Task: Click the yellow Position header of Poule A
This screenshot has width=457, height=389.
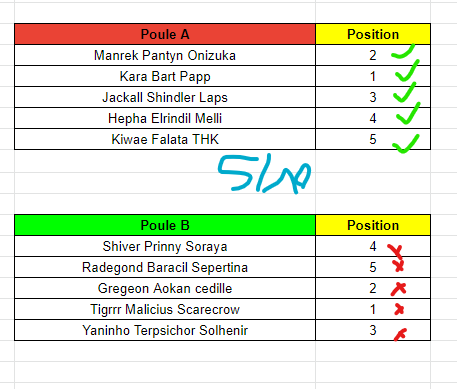Action: click(x=373, y=34)
